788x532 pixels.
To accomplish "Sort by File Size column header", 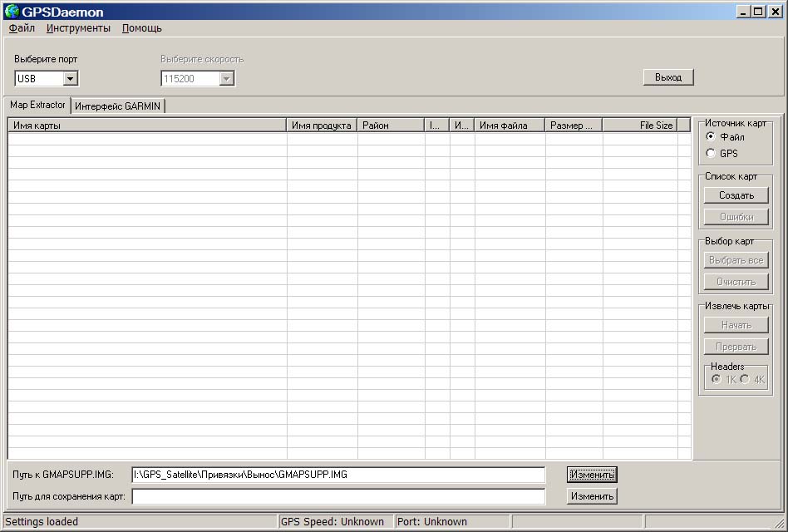I will 639,126.
